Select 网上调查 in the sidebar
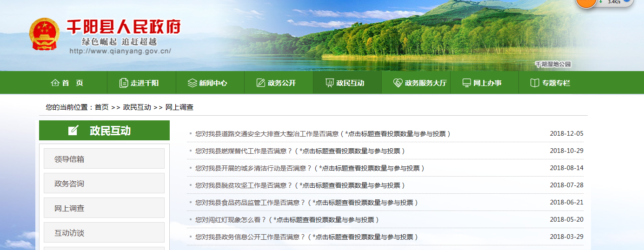Image resolution: width=644 pixels, height=250 pixels. click(104, 208)
